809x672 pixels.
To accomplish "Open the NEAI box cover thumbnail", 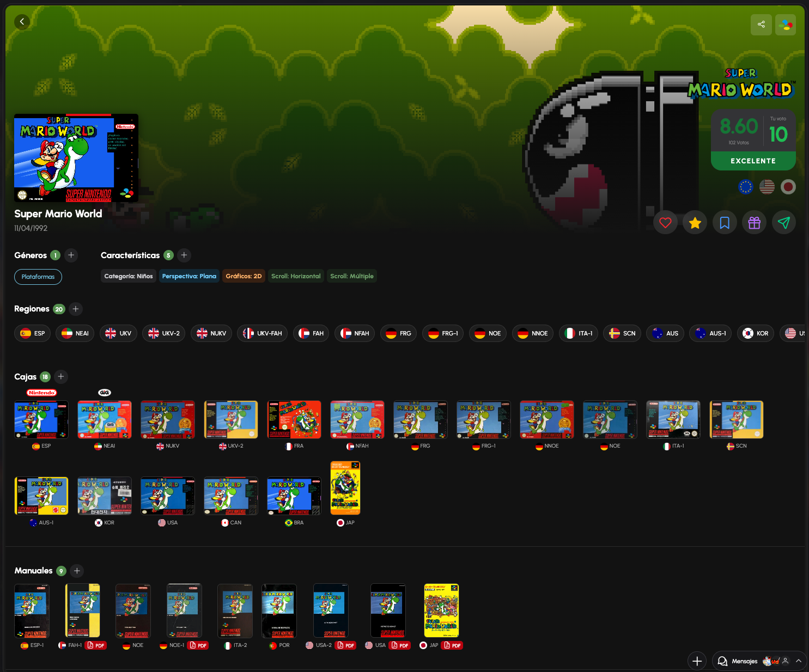I will (105, 420).
